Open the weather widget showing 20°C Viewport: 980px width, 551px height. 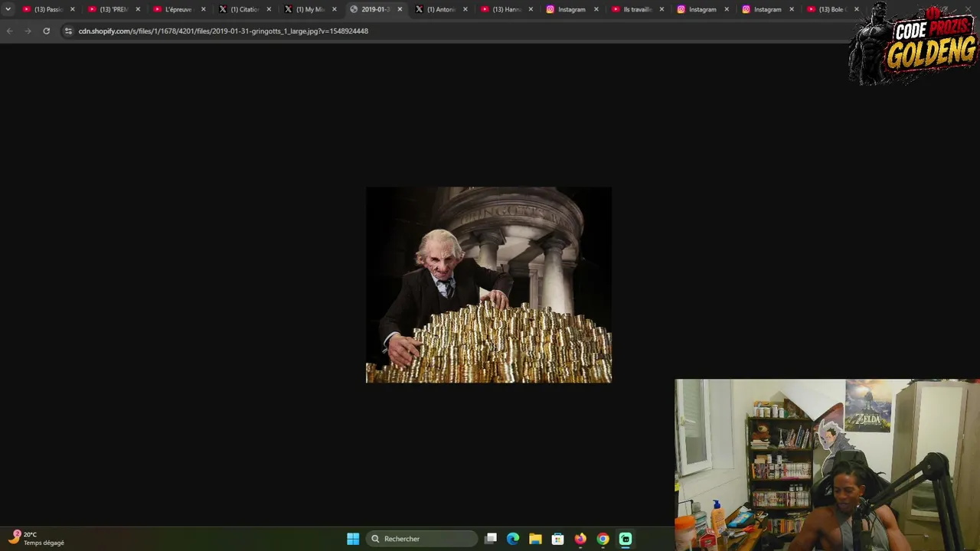(37, 539)
